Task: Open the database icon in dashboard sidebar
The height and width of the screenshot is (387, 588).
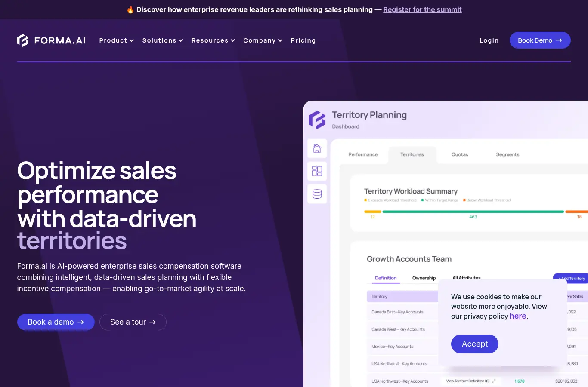Action: pyautogui.click(x=317, y=194)
